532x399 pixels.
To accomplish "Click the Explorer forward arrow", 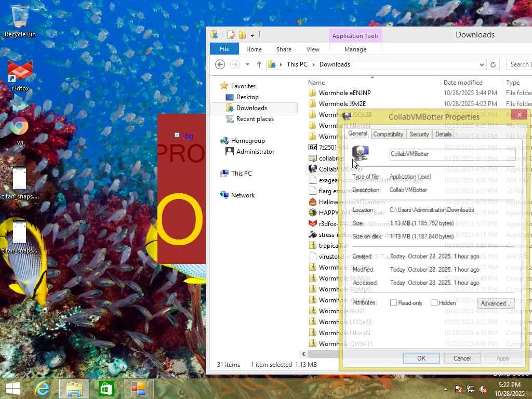I will point(235,64).
